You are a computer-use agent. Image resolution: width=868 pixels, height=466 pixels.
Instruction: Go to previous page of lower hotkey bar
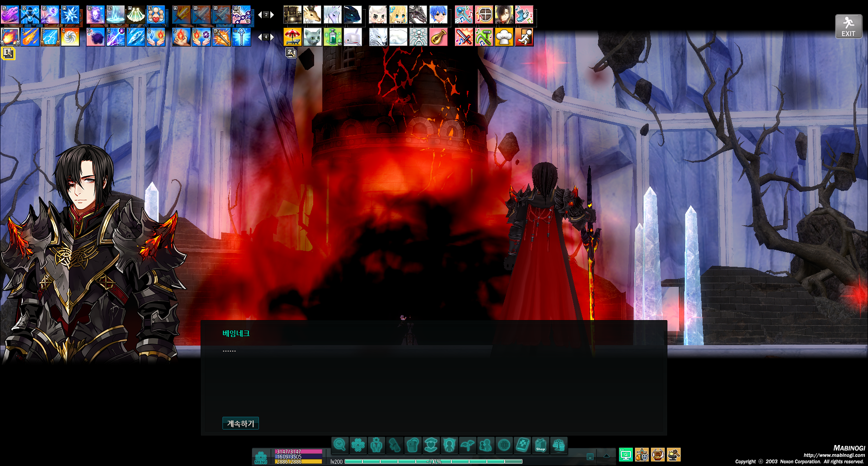point(260,37)
